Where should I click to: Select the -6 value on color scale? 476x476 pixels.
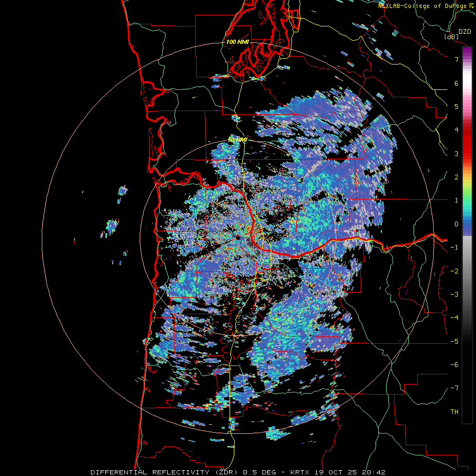(454, 364)
